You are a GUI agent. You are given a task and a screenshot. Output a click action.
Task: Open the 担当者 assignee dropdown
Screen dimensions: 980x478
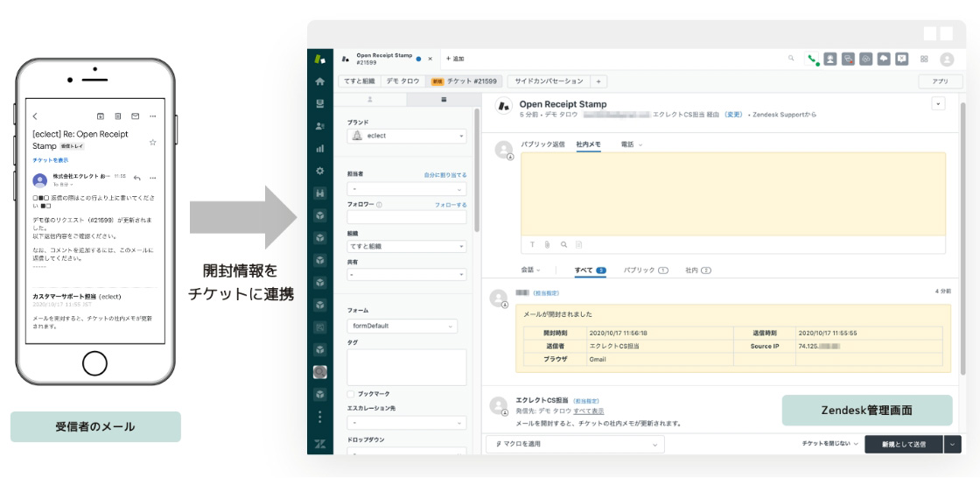[407, 189]
